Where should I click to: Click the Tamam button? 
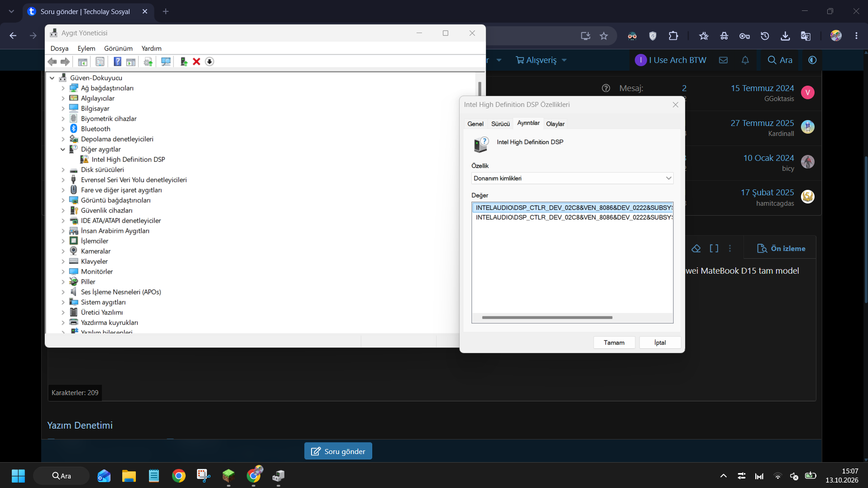coord(614,343)
